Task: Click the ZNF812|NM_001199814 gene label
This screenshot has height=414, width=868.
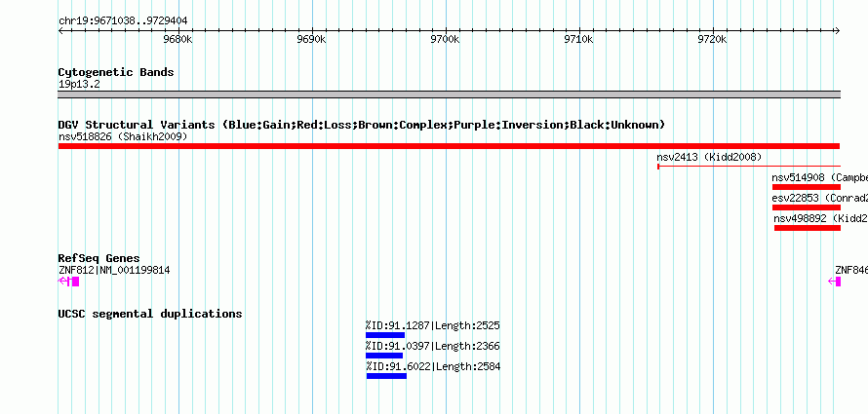Action: coord(114,270)
